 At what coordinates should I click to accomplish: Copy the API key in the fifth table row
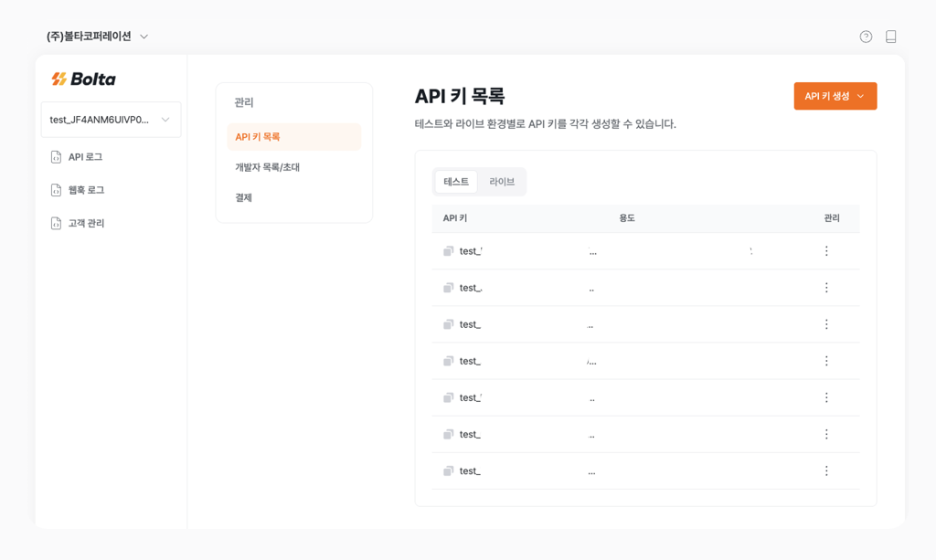pos(448,397)
